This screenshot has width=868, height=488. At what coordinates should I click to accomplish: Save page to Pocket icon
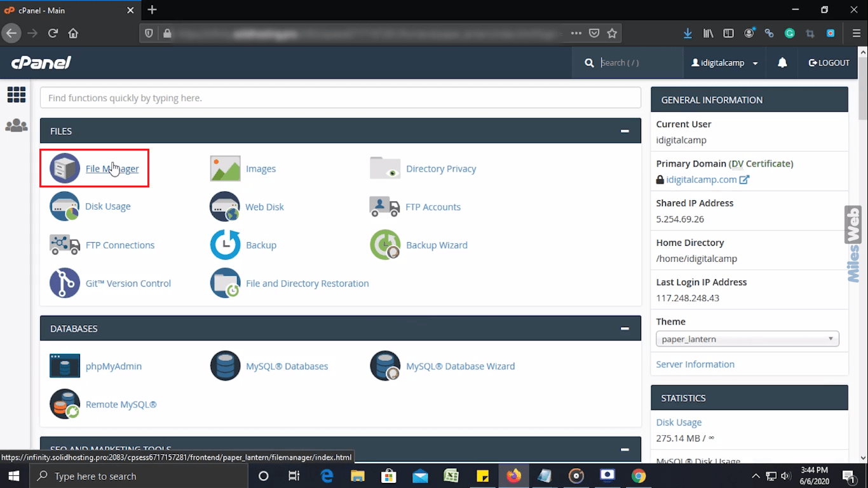(593, 33)
